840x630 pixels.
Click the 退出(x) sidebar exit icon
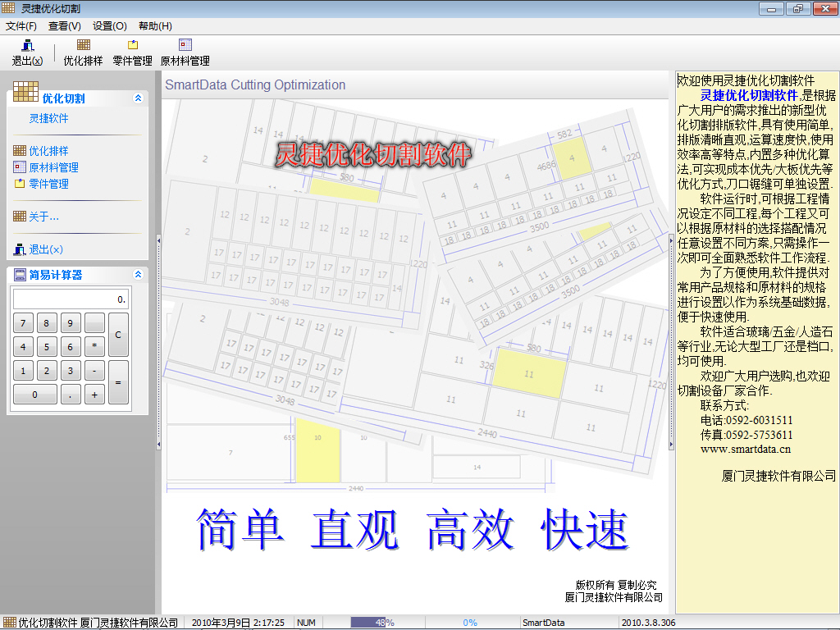click(20, 249)
